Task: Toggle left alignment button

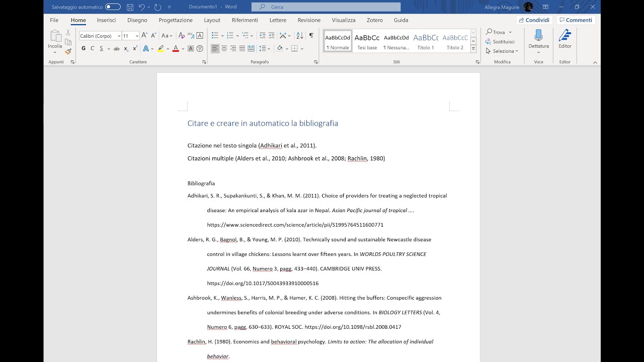Action: pos(215,49)
